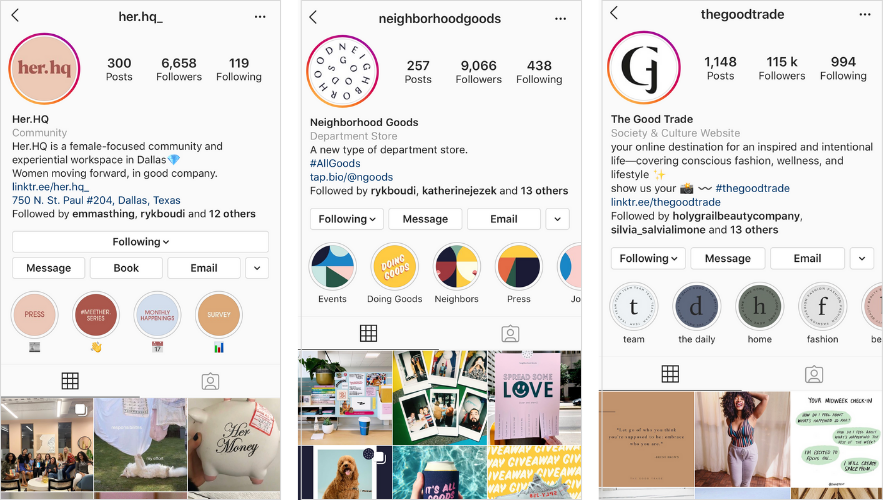The width and height of the screenshot is (883, 500).
Task: Tap Neighborhood Goods profile picture story
Action: pyautogui.click(x=342, y=71)
